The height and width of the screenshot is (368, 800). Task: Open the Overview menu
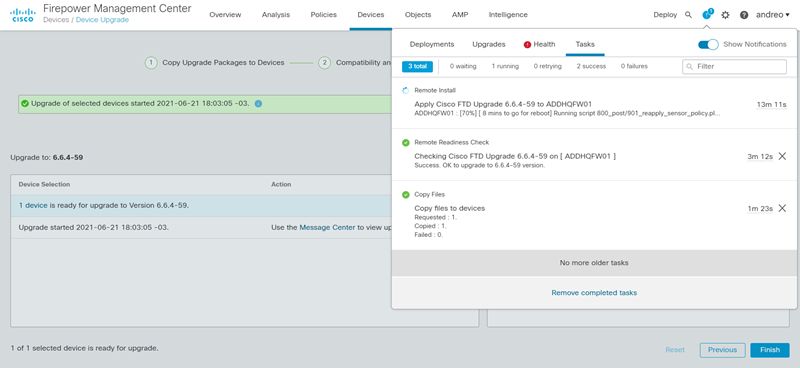(x=225, y=15)
